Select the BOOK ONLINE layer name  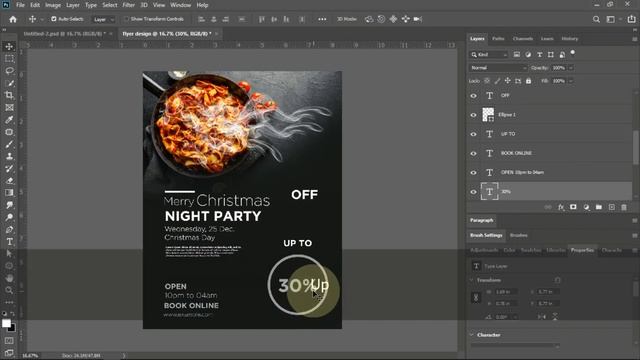point(516,153)
